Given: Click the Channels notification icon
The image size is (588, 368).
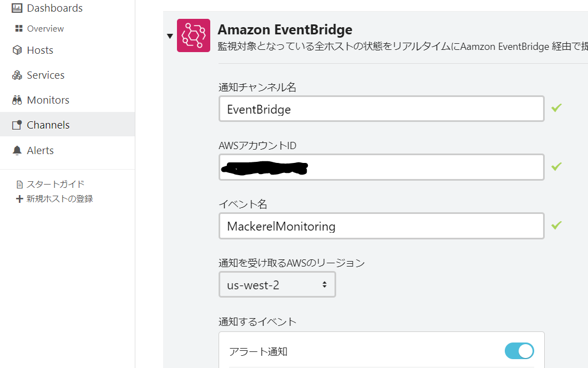Looking at the screenshot, I should click(17, 125).
